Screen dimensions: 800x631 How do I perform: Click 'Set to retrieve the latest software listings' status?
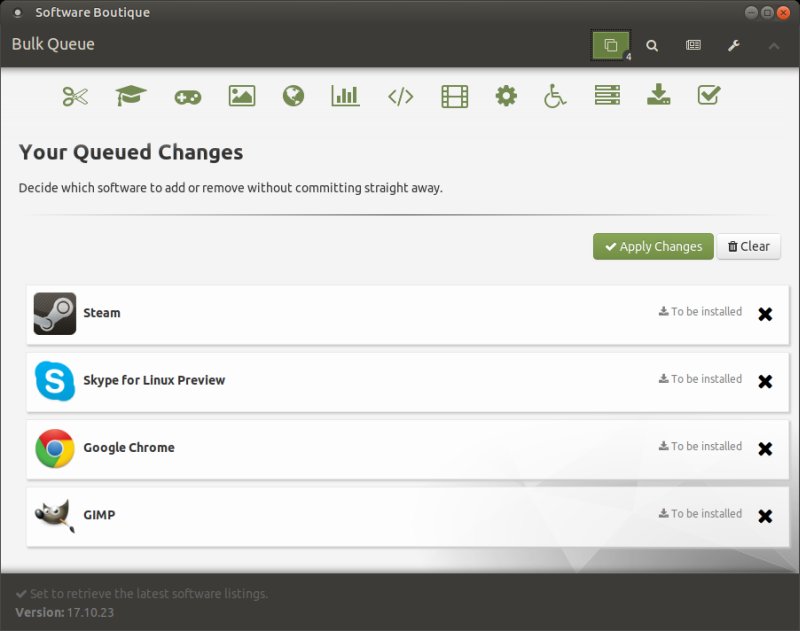142,594
